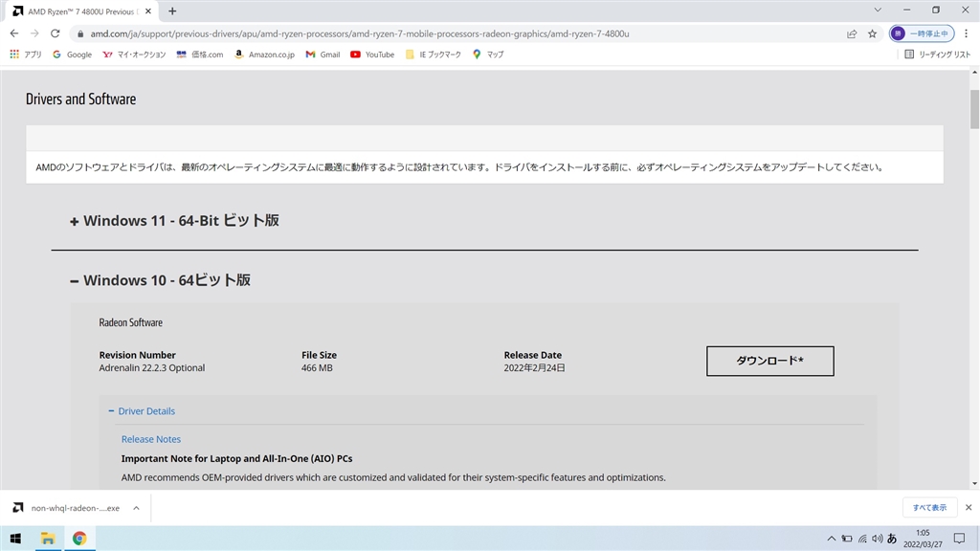Open the volume tray icon
The image size is (980, 551).
coord(878,539)
